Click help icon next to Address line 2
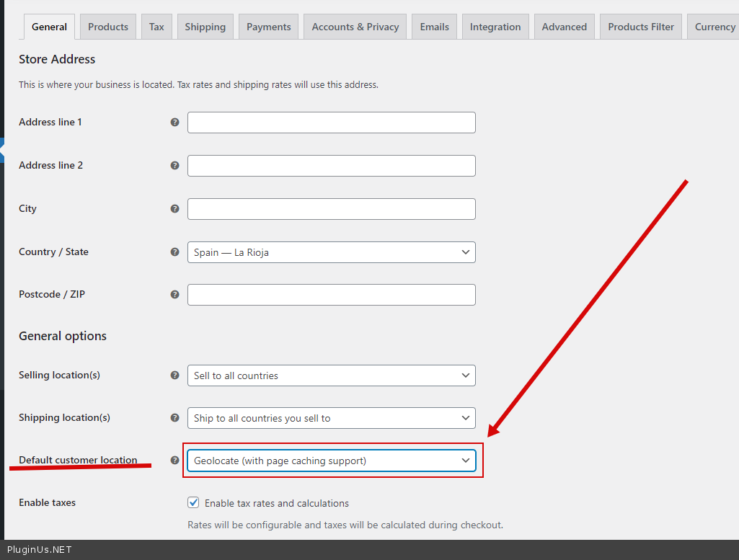Image resolution: width=739 pixels, height=560 pixels. tap(174, 166)
